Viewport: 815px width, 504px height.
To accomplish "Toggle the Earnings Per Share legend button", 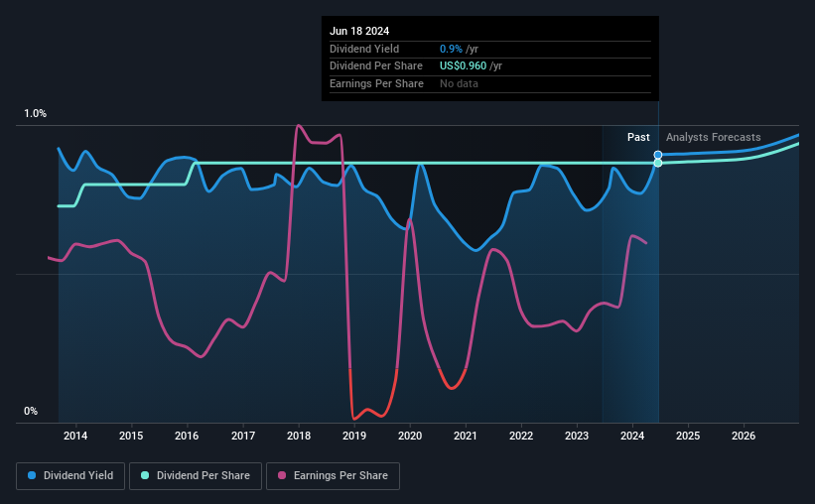I will 333,476.
